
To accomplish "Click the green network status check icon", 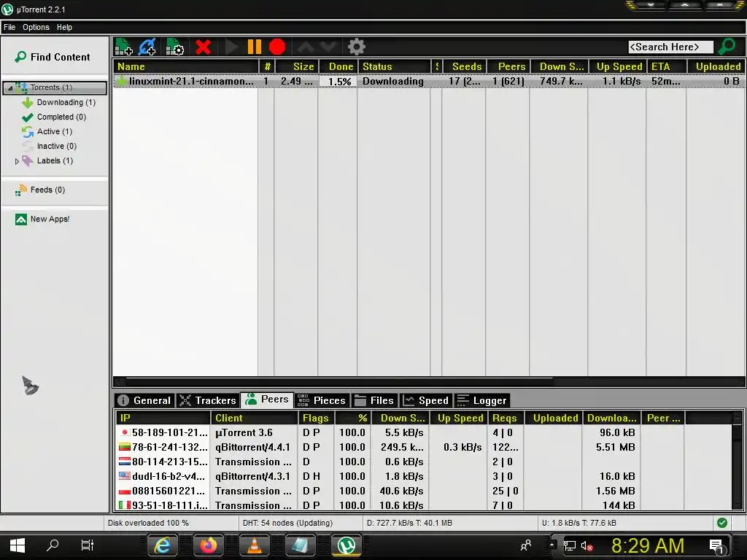I will pyautogui.click(x=722, y=523).
